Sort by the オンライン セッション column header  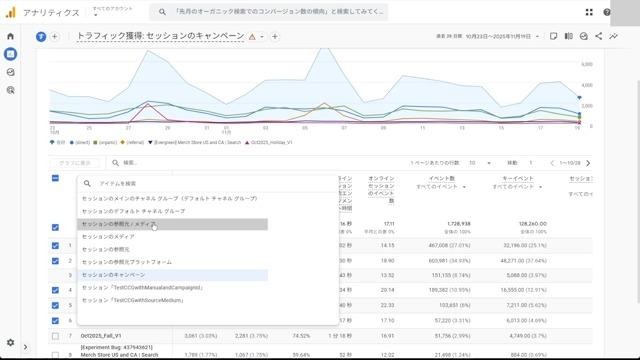click(x=381, y=189)
